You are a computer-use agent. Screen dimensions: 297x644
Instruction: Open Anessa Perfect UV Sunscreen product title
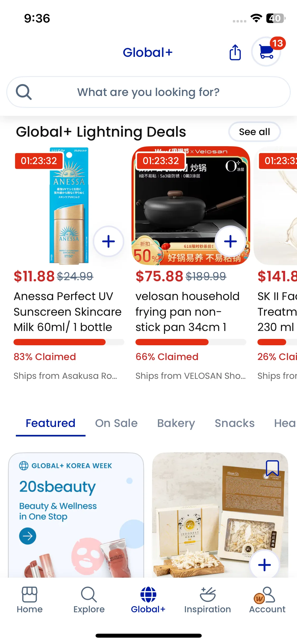pos(68,312)
